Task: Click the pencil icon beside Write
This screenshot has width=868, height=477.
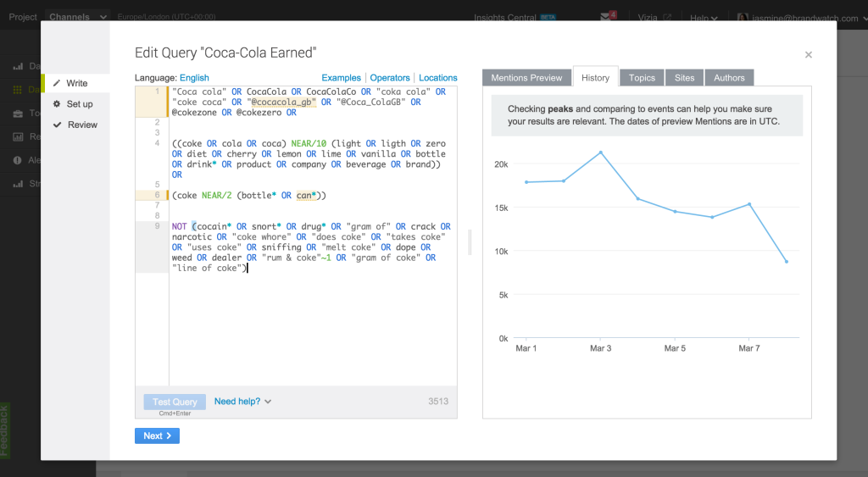Action: [57, 84]
